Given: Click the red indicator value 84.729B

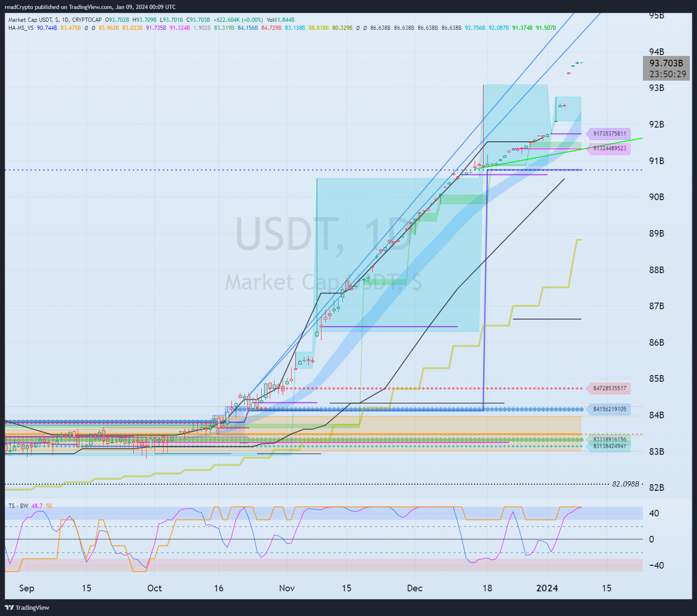Looking at the screenshot, I should [271, 28].
